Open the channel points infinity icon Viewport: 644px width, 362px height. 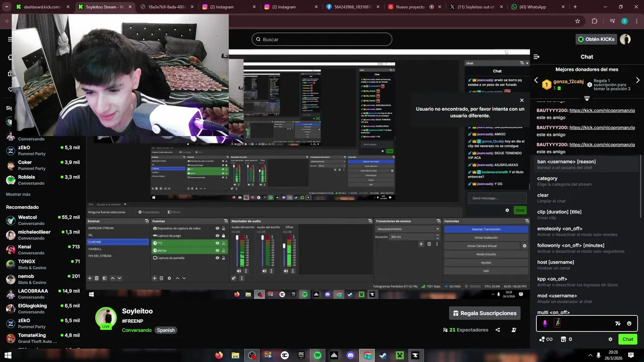tap(546, 339)
